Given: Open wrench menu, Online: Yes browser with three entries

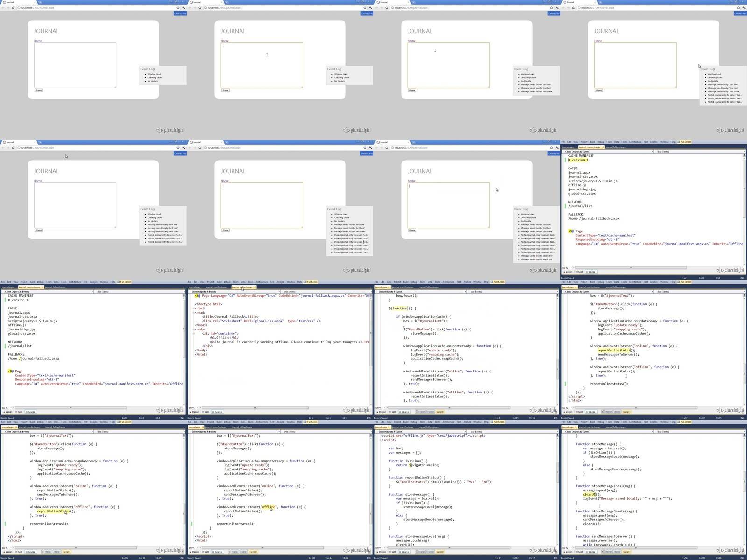Looking at the screenshot, I should click(183, 7).
